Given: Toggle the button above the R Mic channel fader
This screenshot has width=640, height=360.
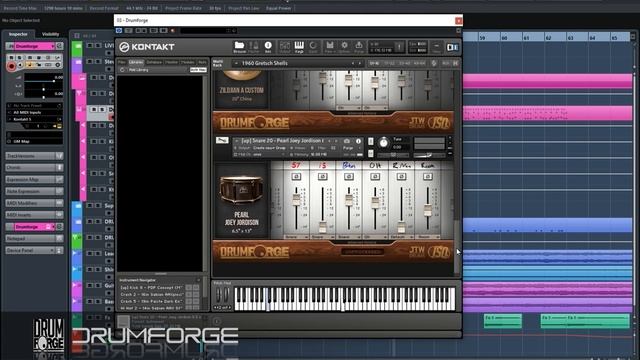Looking at the screenshot, I should pos(401,177).
